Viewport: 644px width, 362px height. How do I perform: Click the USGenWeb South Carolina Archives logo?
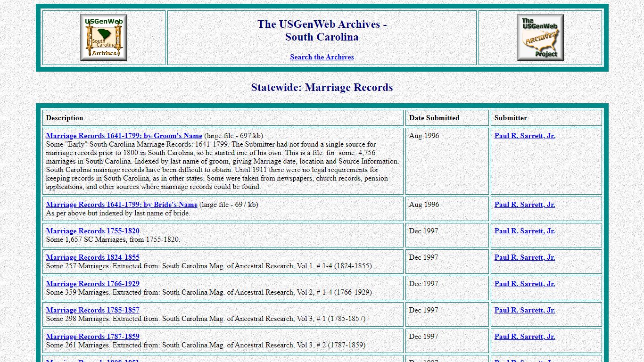[x=104, y=38]
